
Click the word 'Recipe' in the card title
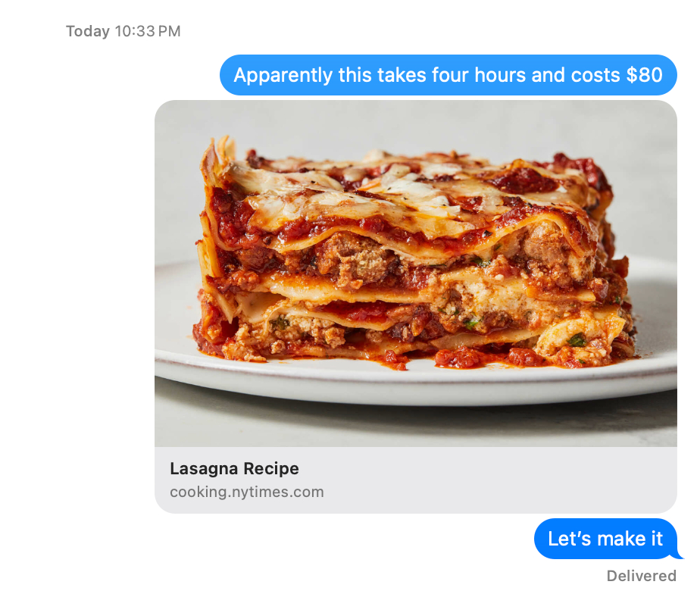tap(271, 468)
